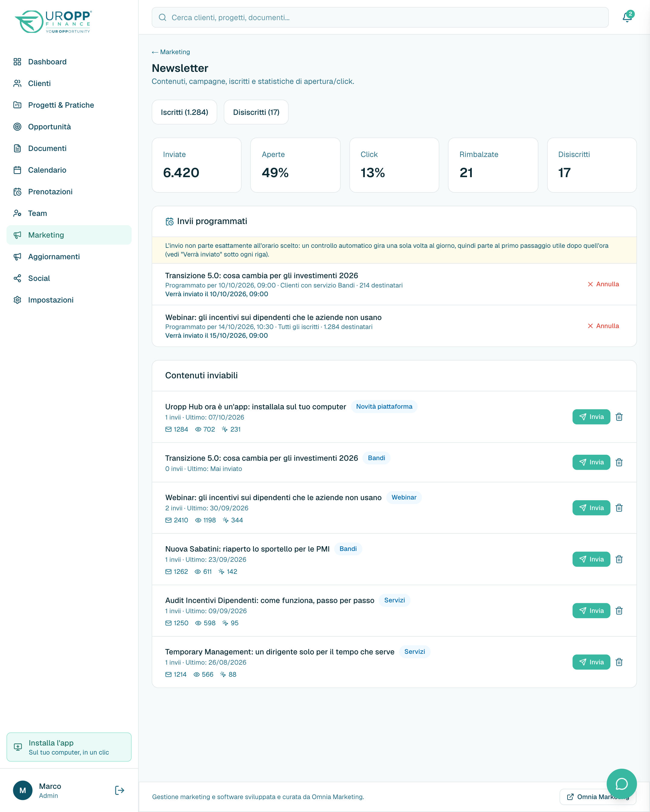Click the Disiscritti 17 stat card
The image size is (650, 812).
[592, 165]
